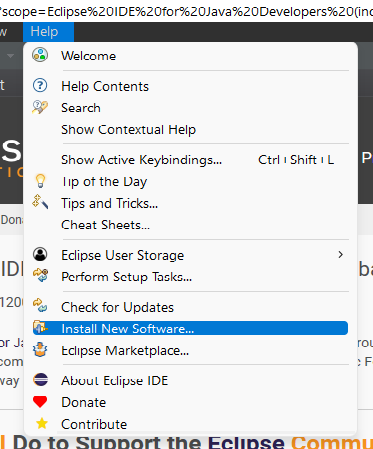Click the Tip of the Day lightbulb icon
The image size is (373, 449).
coord(40,181)
